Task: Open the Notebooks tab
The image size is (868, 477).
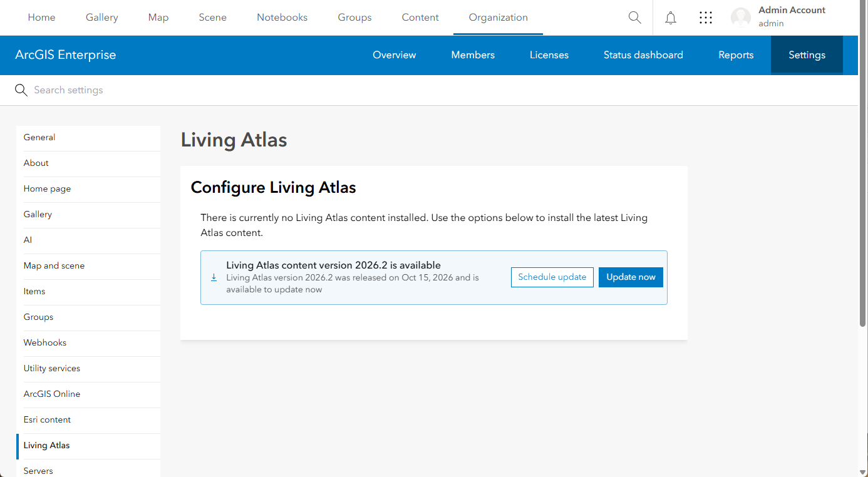Action: point(282,18)
